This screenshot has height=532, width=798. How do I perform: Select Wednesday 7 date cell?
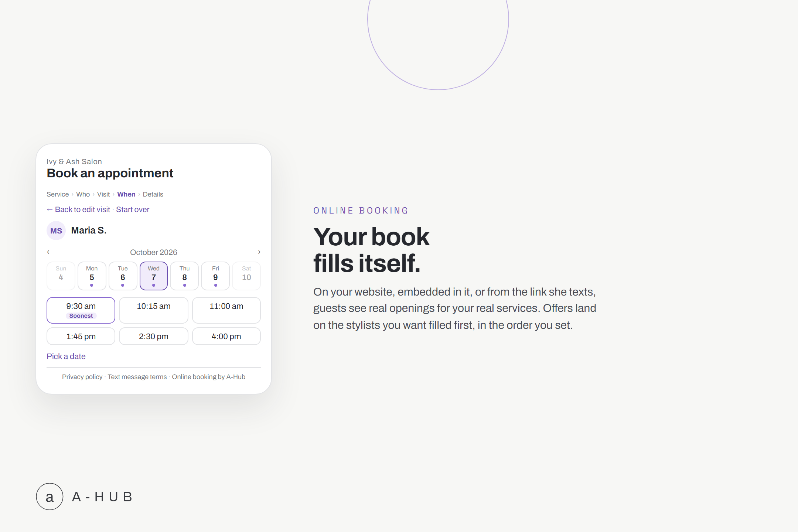[154, 276]
